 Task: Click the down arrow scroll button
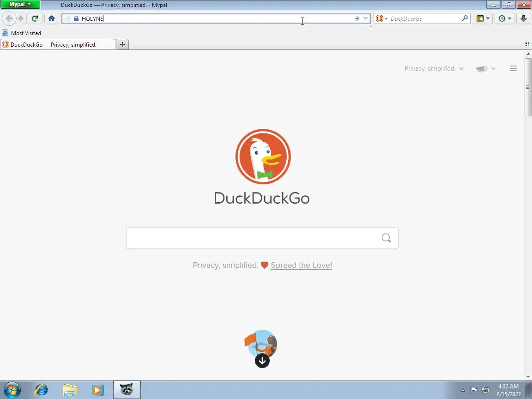(x=262, y=361)
